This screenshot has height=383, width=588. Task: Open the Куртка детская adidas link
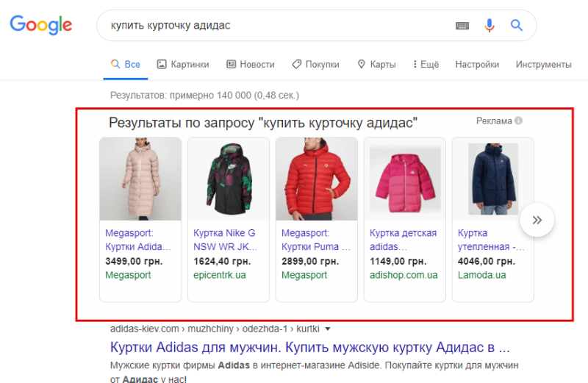[403, 240]
